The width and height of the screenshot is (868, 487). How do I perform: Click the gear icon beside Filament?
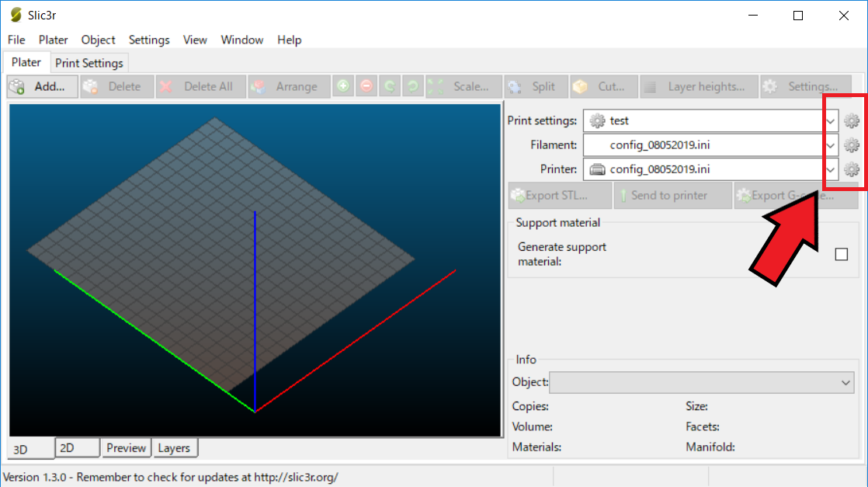click(x=852, y=145)
